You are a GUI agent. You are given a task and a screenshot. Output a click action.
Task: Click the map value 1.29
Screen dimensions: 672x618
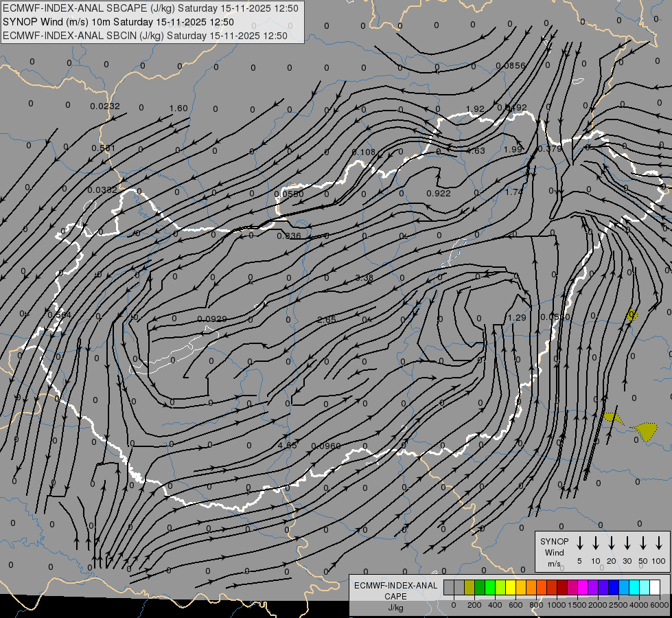pyautogui.click(x=517, y=318)
